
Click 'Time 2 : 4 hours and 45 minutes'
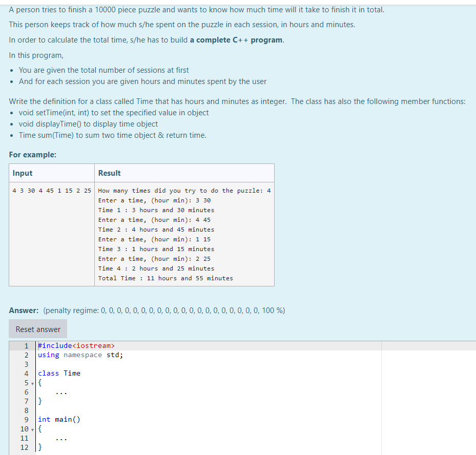point(156,230)
